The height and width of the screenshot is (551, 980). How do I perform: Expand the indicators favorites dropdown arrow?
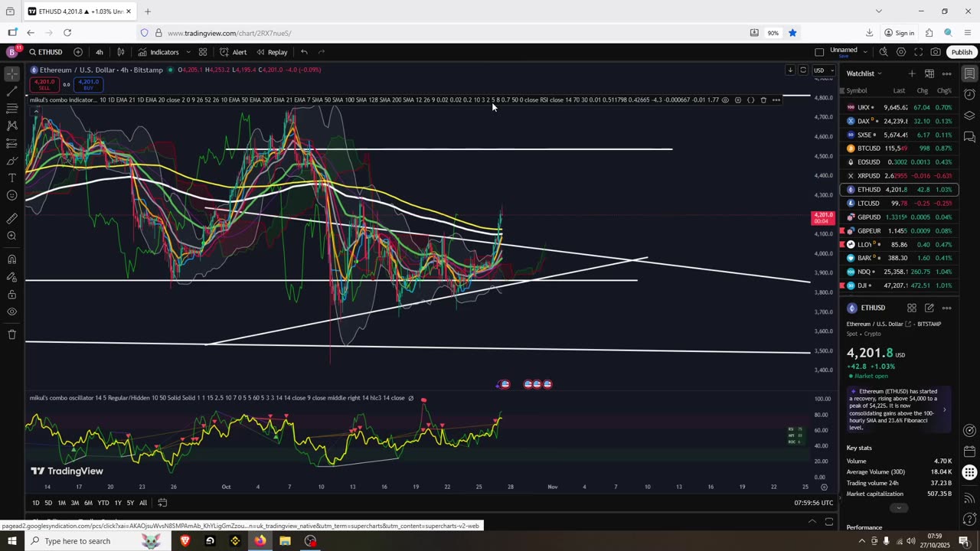click(188, 52)
